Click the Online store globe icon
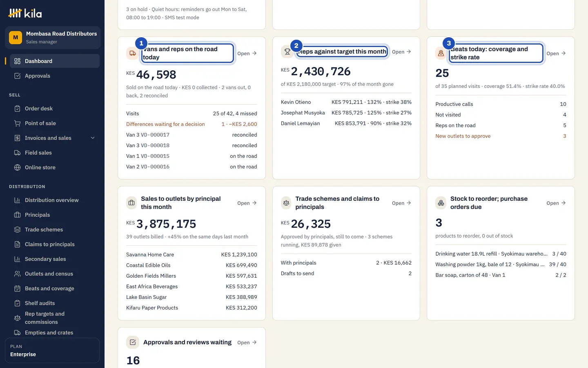Screen dimensions: 588x368 pos(17,167)
